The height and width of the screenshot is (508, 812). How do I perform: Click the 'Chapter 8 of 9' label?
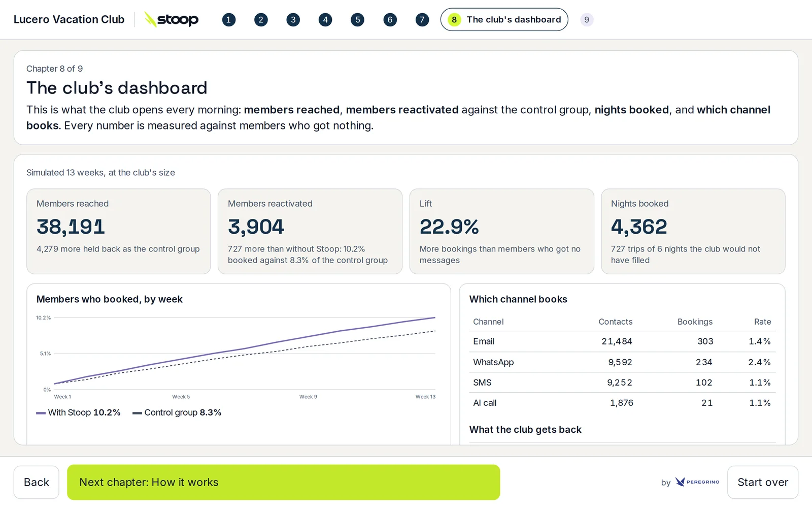(54, 69)
